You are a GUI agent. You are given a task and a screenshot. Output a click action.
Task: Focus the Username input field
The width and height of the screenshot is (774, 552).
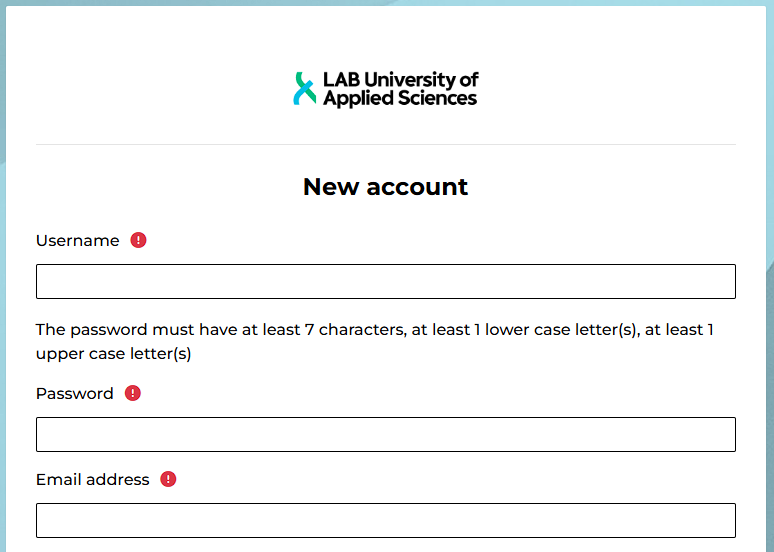click(386, 282)
